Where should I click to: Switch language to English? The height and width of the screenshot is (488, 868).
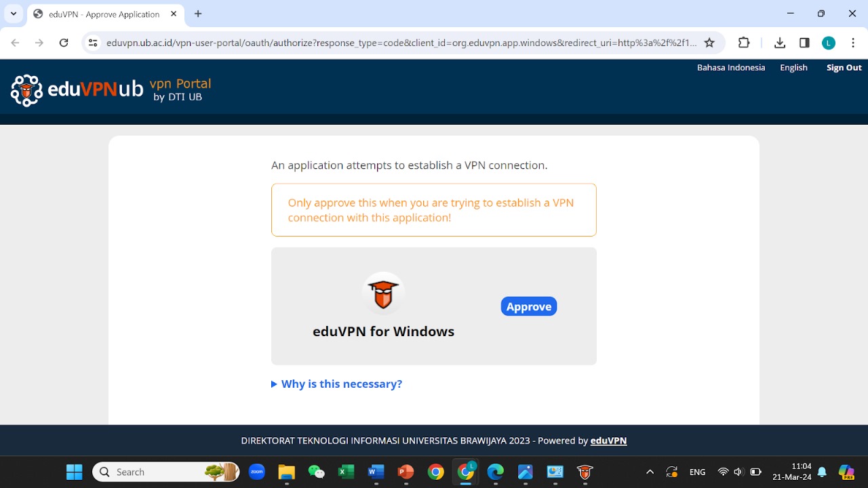[793, 67]
